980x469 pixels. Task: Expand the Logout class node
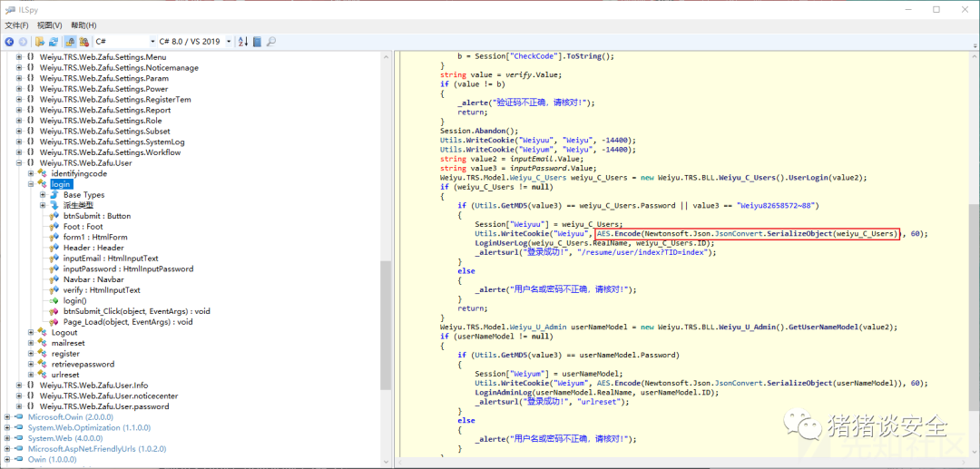tap(31, 332)
